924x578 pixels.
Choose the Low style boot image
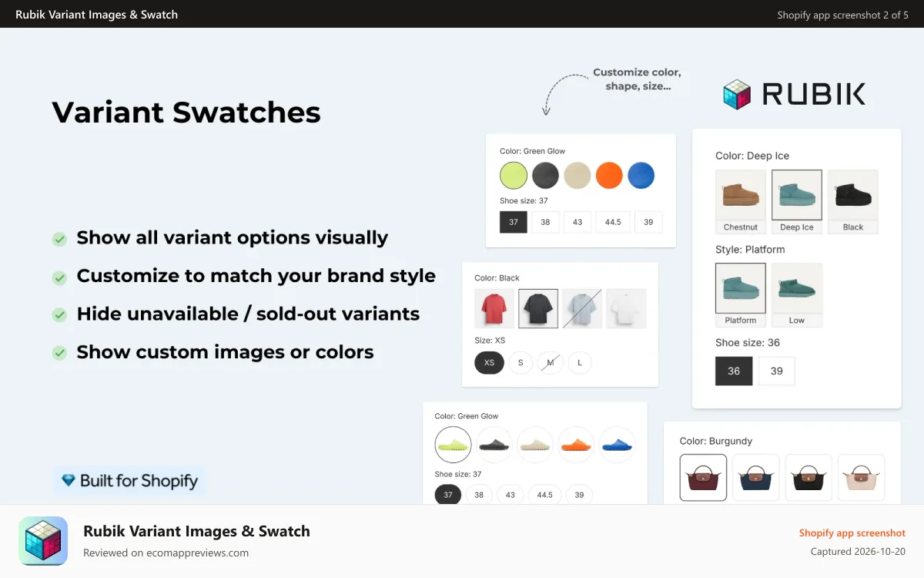point(797,295)
